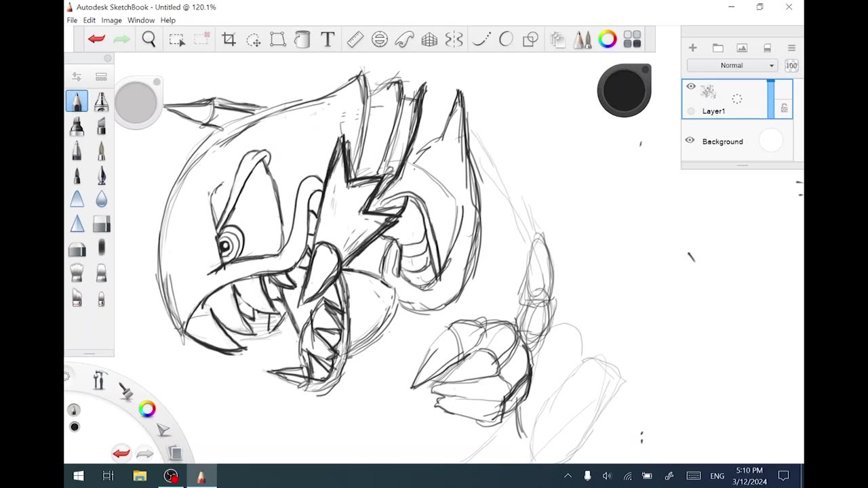Select the Airbrush in brush palette
Viewport: 868px width, 488px height.
(x=101, y=101)
